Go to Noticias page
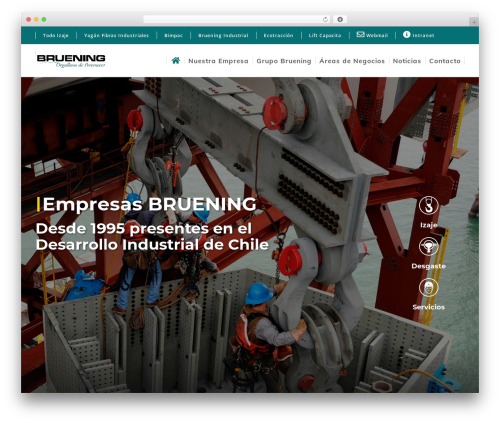Viewport: 500px width, 423px height. 407,61
